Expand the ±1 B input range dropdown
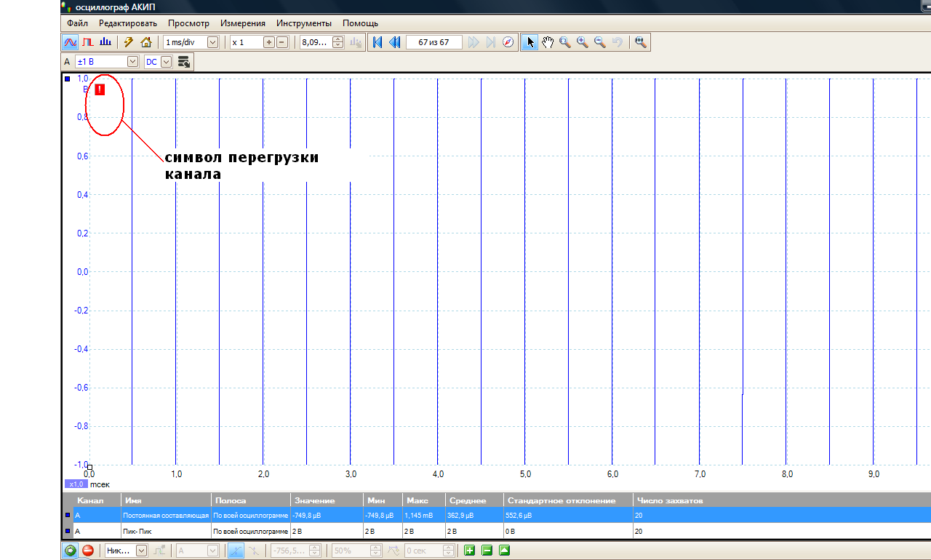The width and height of the screenshot is (931, 560). 132,62
